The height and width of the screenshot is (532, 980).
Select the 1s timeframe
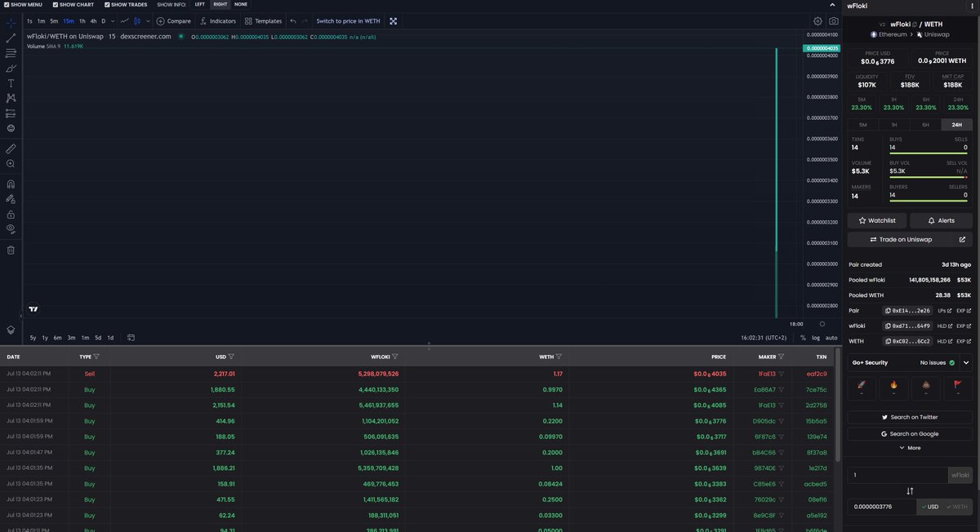(29, 21)
